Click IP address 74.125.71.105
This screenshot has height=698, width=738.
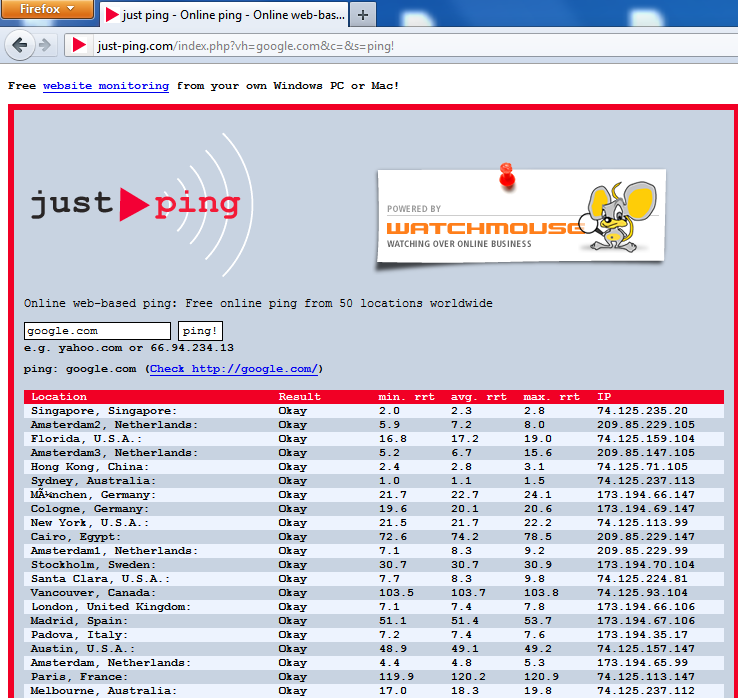point(642,467)
